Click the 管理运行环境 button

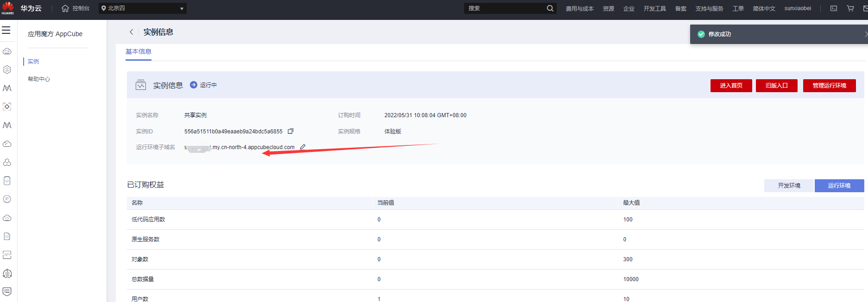(x=829, y=86)
